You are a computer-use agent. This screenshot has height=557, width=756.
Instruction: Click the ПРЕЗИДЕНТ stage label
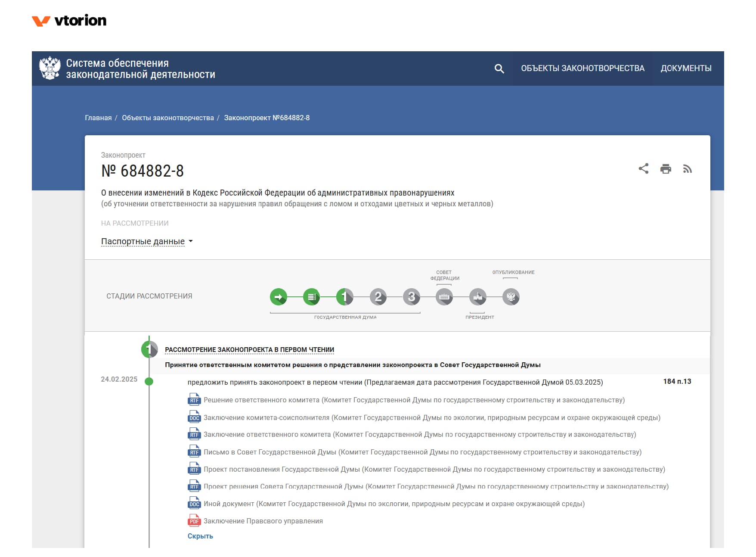(480, 317)
